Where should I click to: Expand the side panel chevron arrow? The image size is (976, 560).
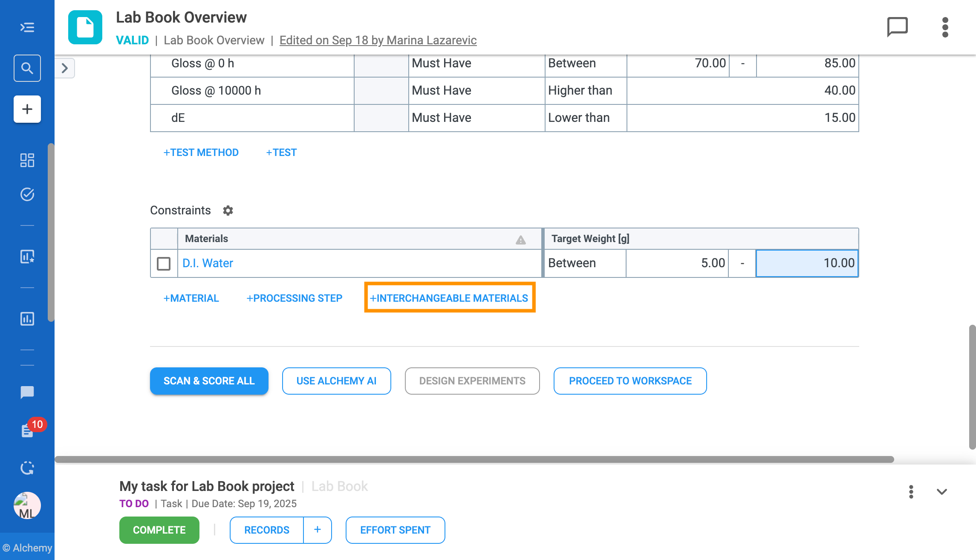pyautogui.click(x=65, y=68)
